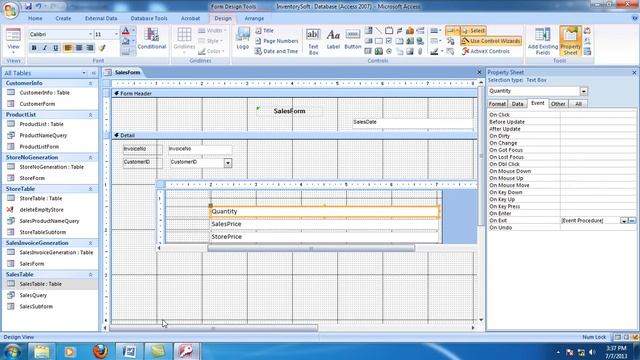640x360 pixels.
Task: Toggle Italic formatting
Action: tap(45, 48)
